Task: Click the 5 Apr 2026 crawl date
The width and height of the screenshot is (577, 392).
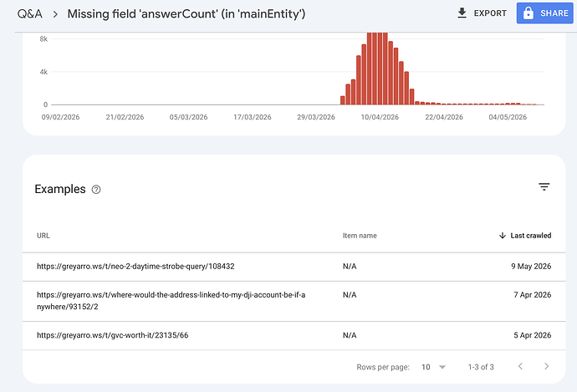Action: click(533, 335)
